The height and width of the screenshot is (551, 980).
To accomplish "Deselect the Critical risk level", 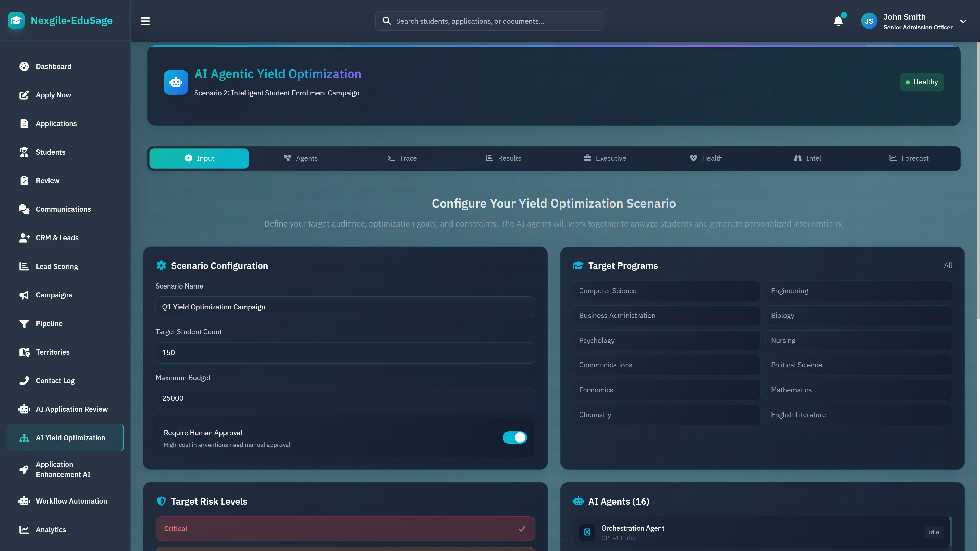I will point(345,529).
